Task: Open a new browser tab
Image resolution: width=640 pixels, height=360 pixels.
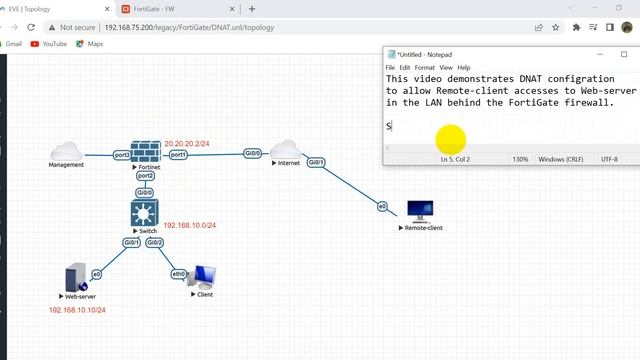Action: point(252,9)
